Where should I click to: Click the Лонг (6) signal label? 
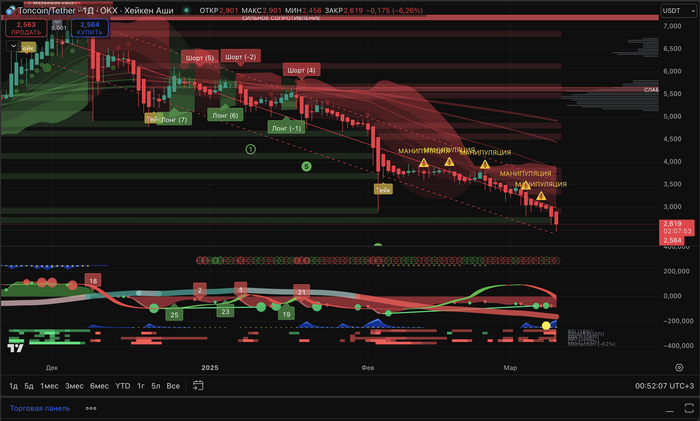(x=225, y=115)
